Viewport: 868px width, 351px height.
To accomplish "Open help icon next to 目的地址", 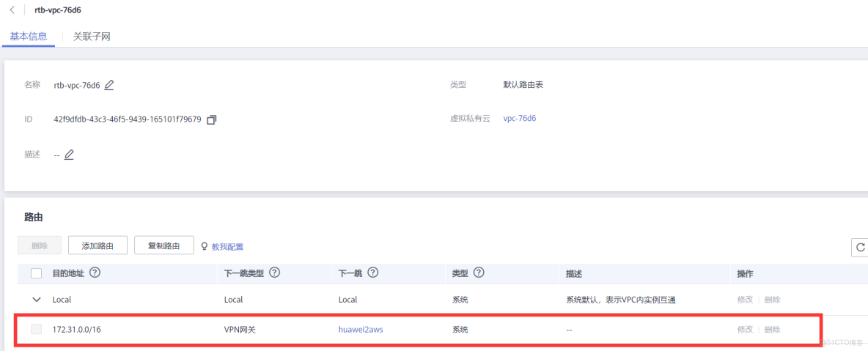I will 95,273.
